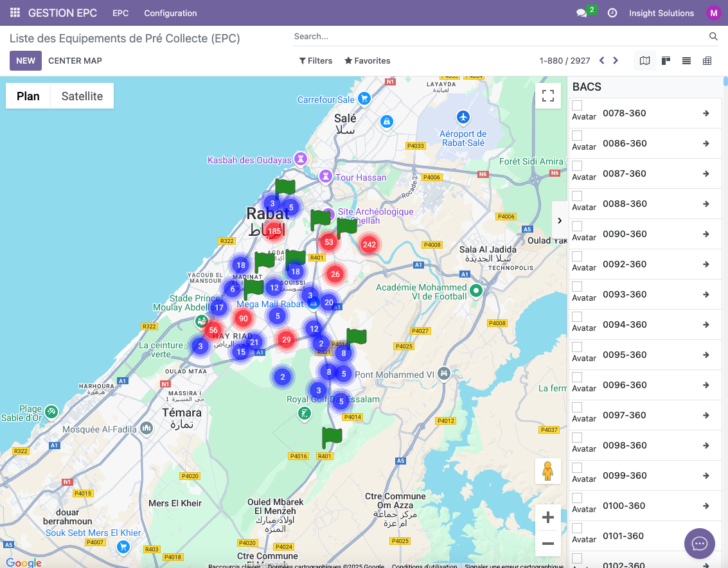Select checkbox for bac 0090-360
The height and width of the screenshot is (568, 728).
(577, 226)
